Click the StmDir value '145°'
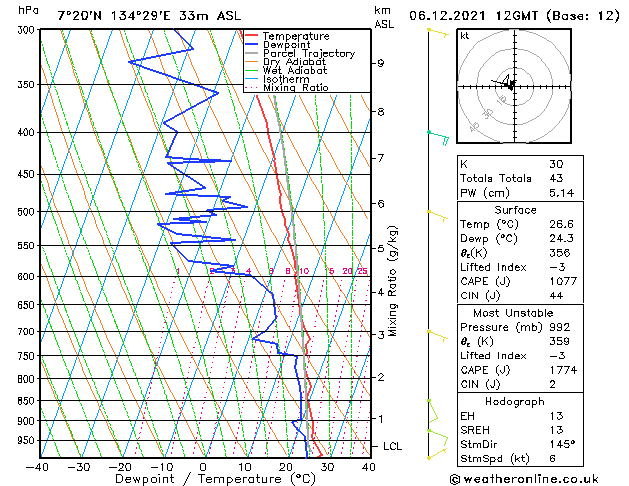The image size is (629, 486). coord(562,444)
